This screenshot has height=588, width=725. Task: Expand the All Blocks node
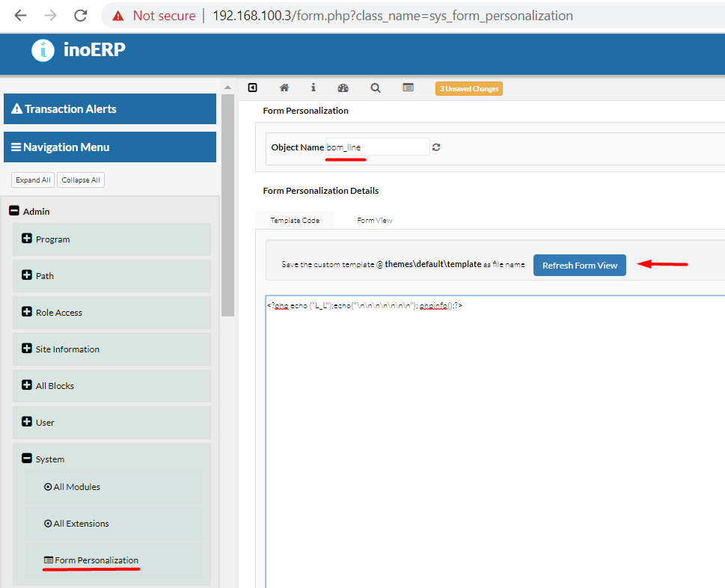pyautogui.click(x=27, y=385)
